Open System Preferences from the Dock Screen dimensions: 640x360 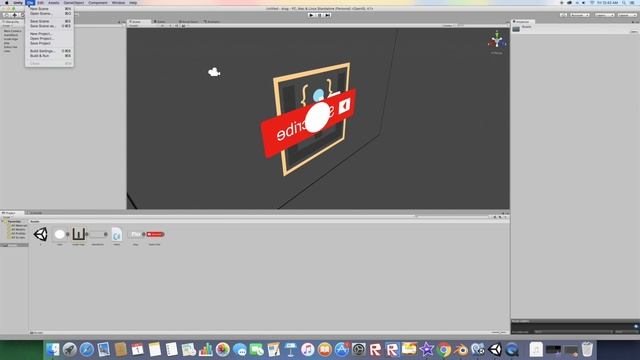(x=359, y=349)
